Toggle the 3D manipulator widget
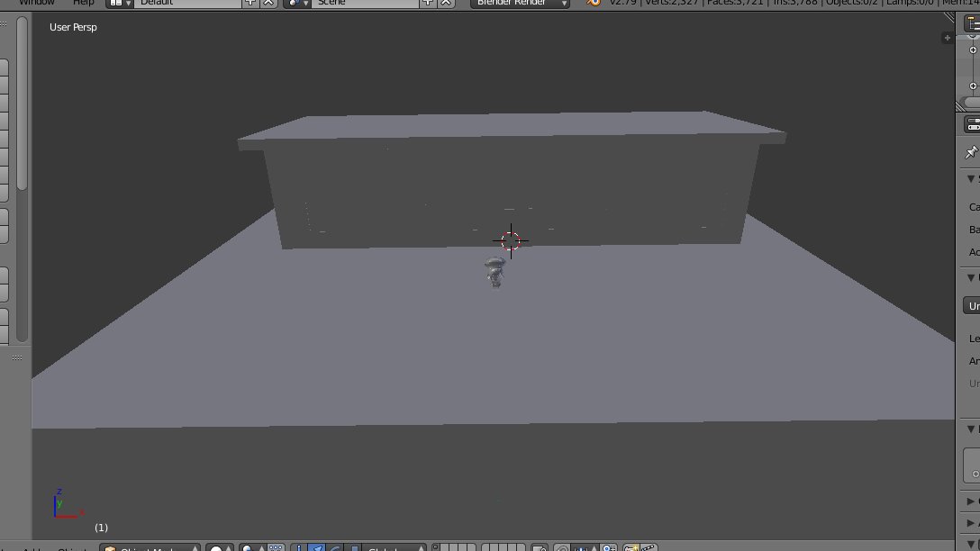 point(299,548)
